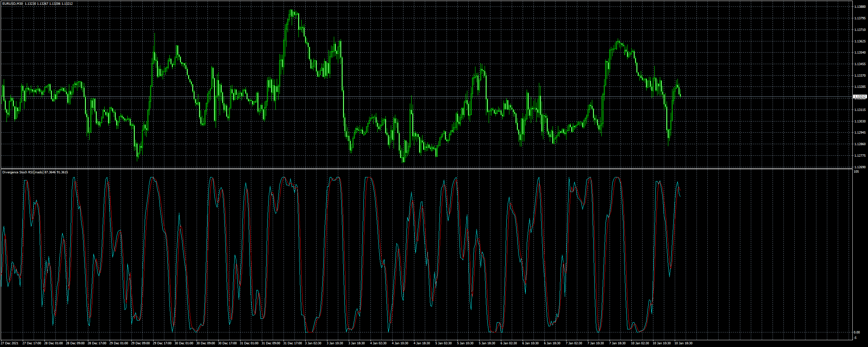Select the 29 Dec 17:00 time label

point(162,343)
